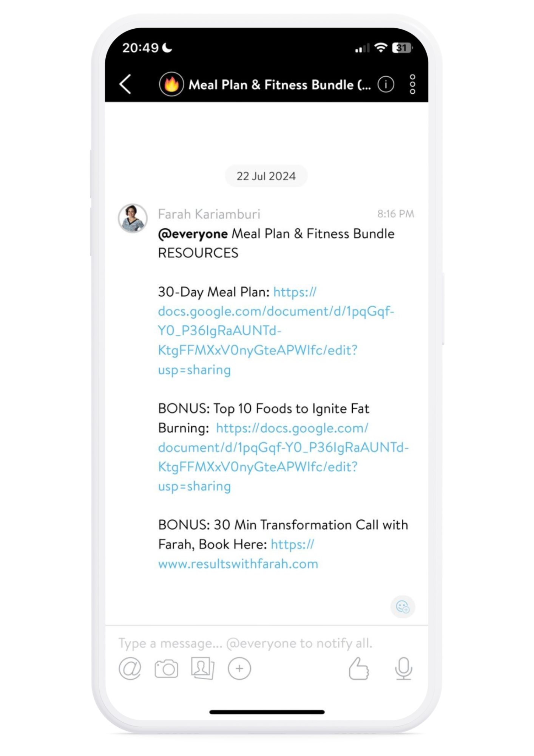The width and height of the screenshot is (534, 756).
Task: Tap the plus attachment button
Action: pyautogui.click(x=239, y=668)
